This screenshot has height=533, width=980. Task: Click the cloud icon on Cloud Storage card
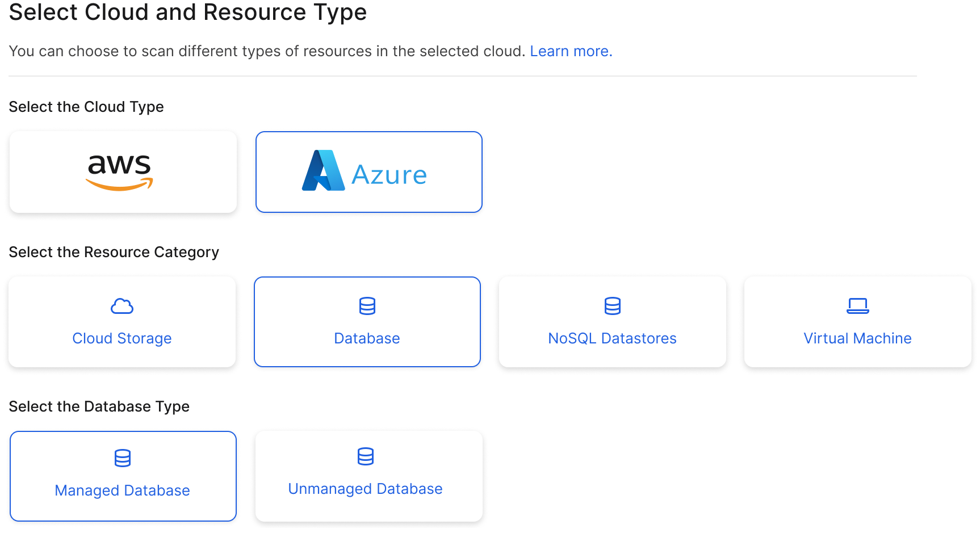pyautogui.click(x=122, y=306)
